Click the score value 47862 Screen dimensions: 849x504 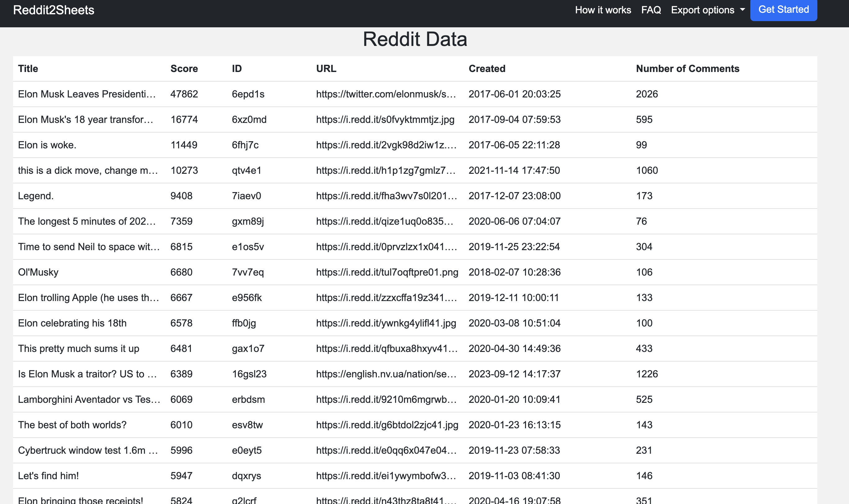tap(184, 94)
